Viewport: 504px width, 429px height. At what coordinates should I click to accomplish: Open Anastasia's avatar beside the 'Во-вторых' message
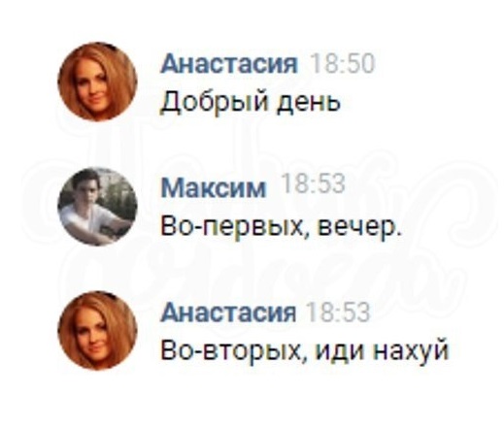(x=97, y=331)
